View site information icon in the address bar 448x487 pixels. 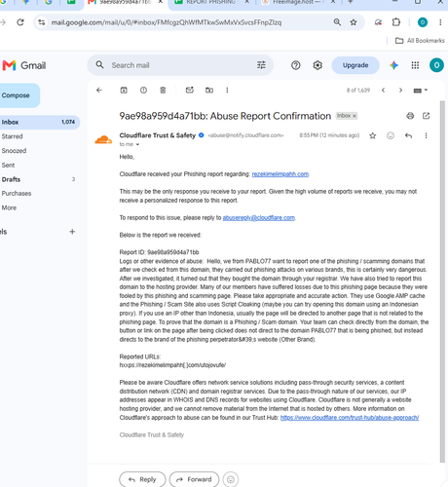tap(42, 22)
